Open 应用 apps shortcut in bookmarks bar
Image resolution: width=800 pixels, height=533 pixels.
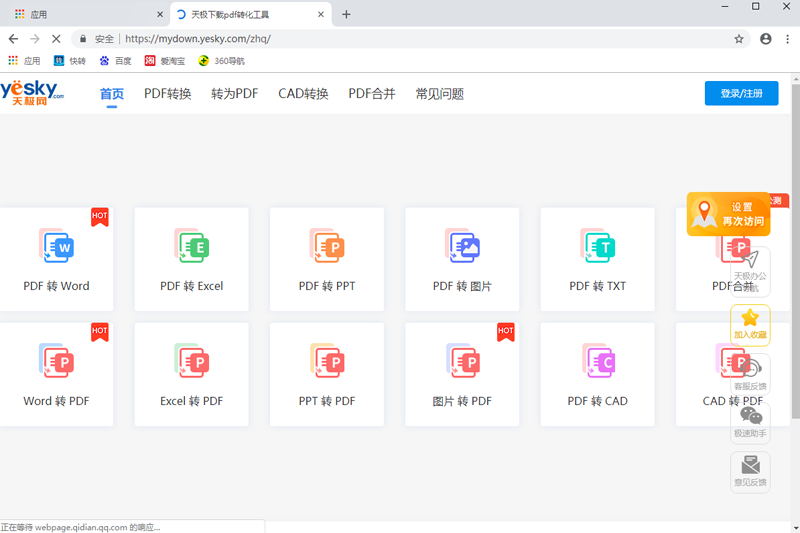pos(24,61)
